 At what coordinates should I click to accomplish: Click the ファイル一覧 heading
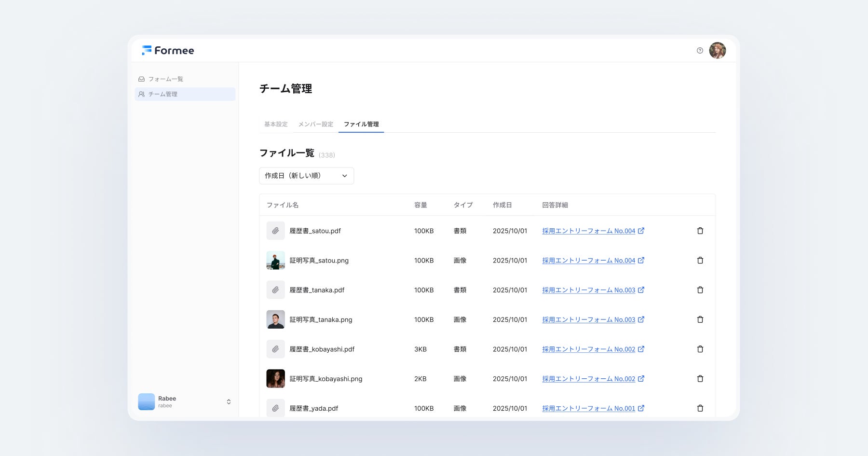click(287, 153)
